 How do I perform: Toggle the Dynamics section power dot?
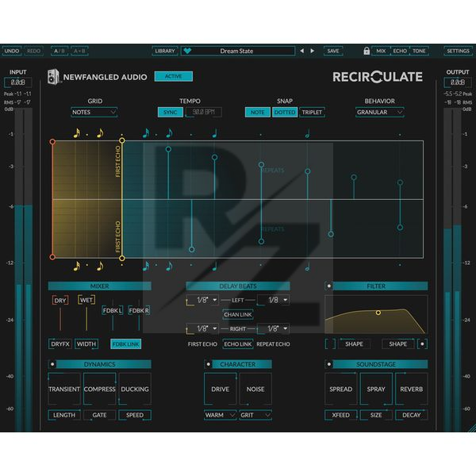pos(52,364)
